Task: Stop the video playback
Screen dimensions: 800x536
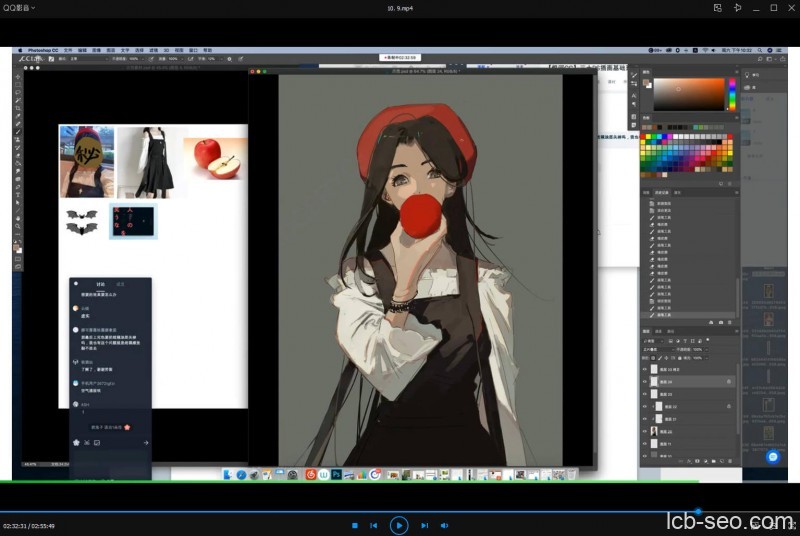Action: click(355, 525)
